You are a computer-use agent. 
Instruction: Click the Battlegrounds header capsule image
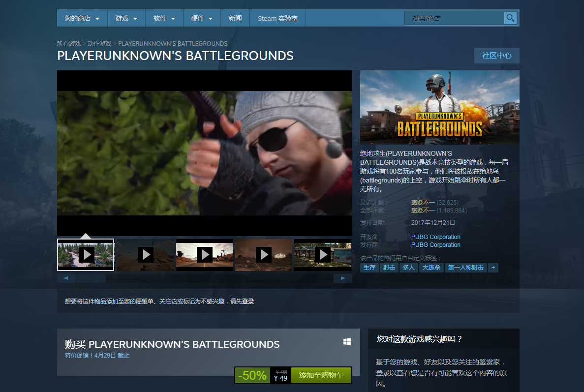tap(440, 107)
